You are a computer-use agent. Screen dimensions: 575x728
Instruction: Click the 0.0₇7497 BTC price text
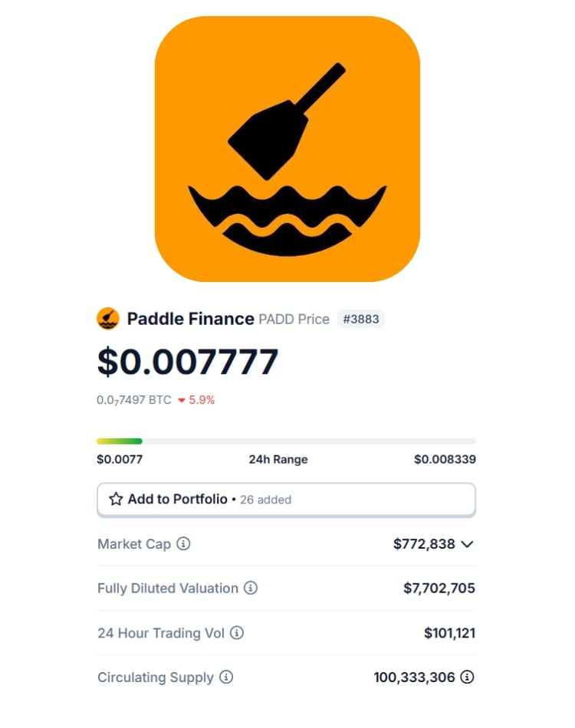coord(133,400)
